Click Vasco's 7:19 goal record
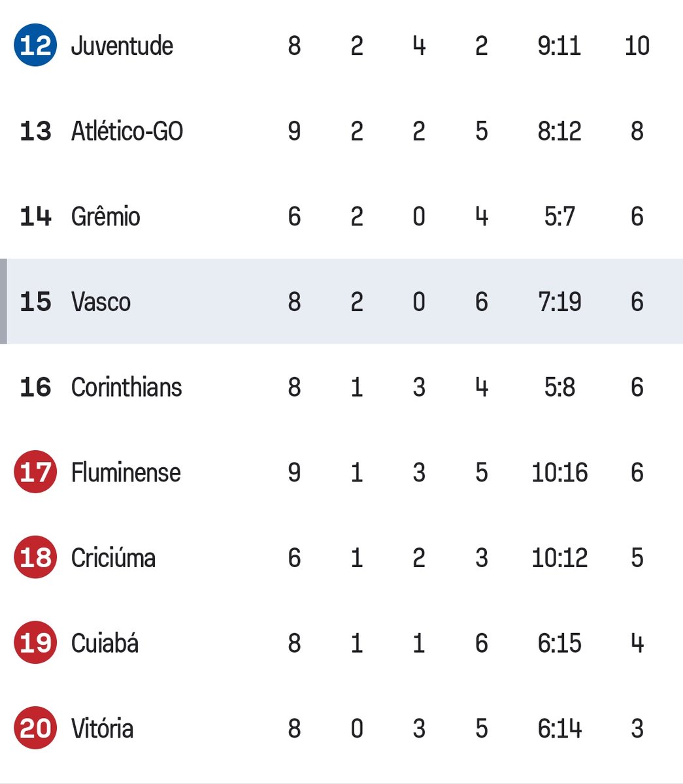 (x=559, y=302)
